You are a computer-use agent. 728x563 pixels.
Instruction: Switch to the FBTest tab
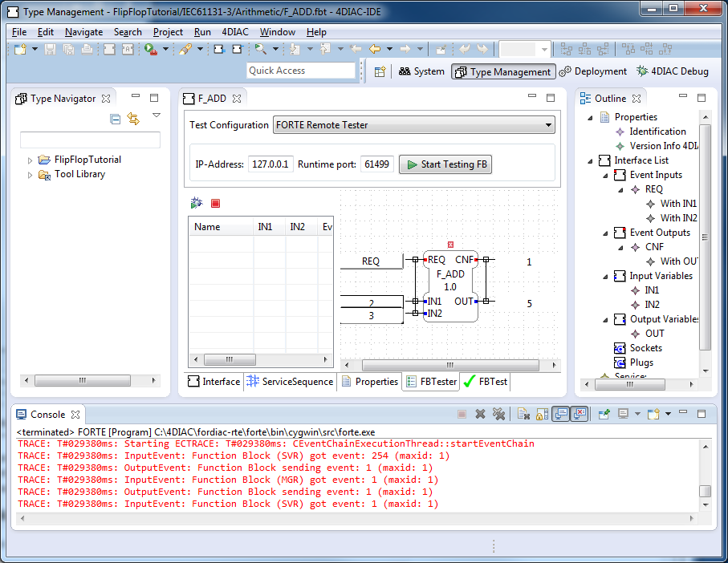pos(486,381)
